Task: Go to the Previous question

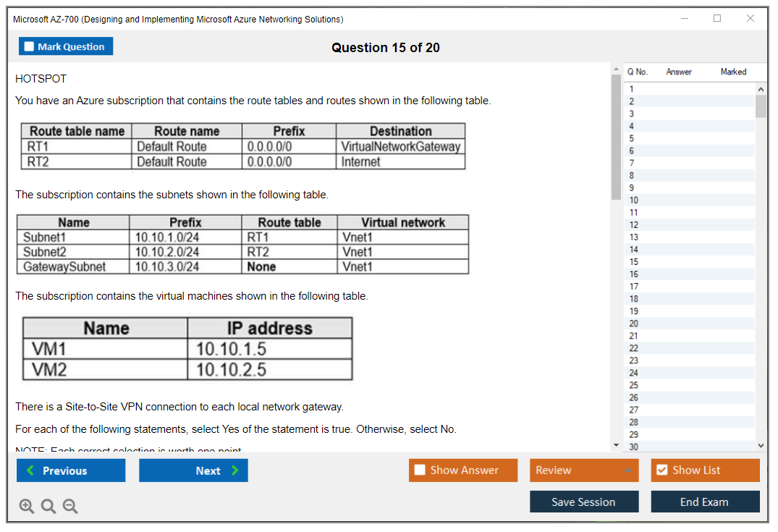Action: [x=71, y=470]
